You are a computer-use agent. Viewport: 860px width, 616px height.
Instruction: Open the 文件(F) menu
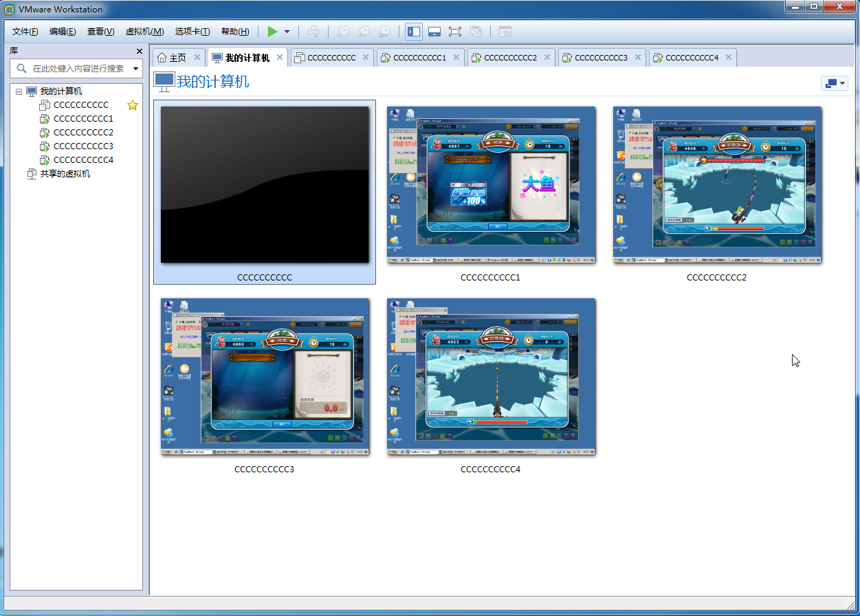[x=25, y=32]
